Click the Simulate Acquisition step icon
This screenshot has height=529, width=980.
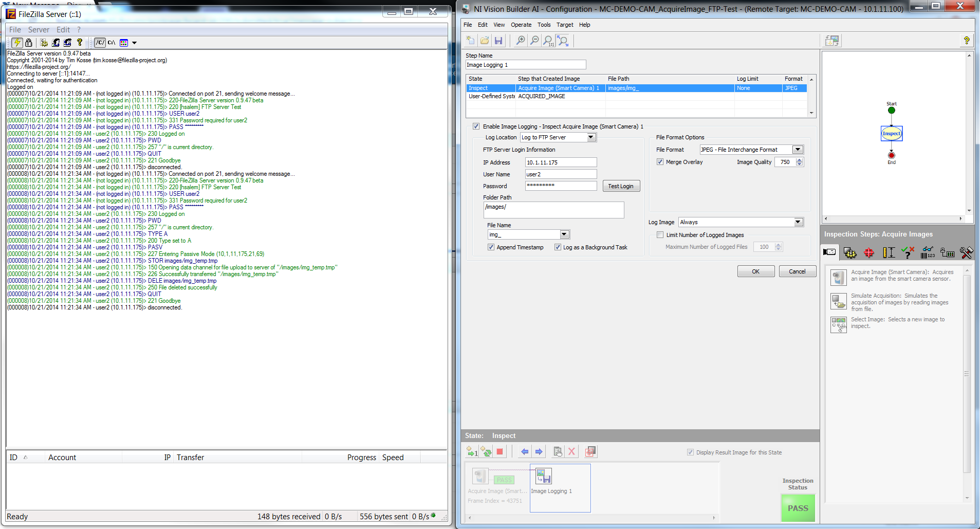click(x=839, y=301)
